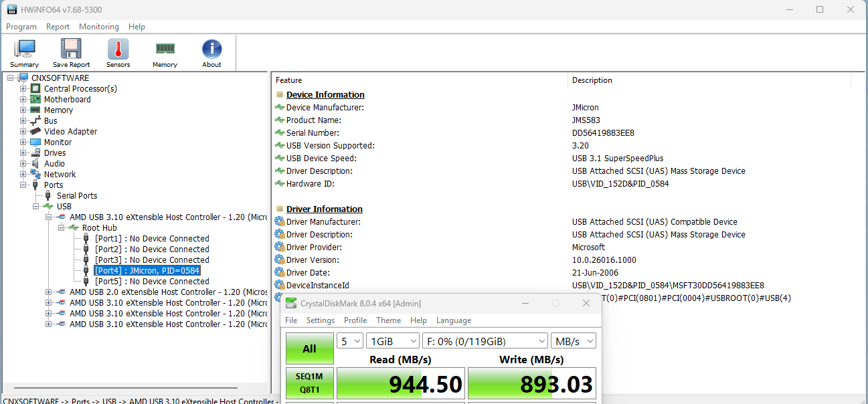
Task: Collapse the USB node
Action: [x=36, y=207]
